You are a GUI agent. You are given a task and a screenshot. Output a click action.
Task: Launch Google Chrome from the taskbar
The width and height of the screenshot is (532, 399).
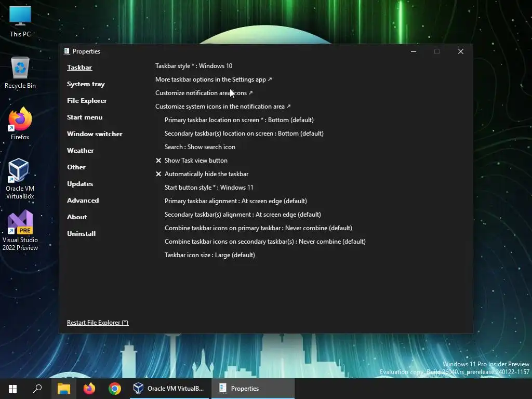tap(115, 389)
